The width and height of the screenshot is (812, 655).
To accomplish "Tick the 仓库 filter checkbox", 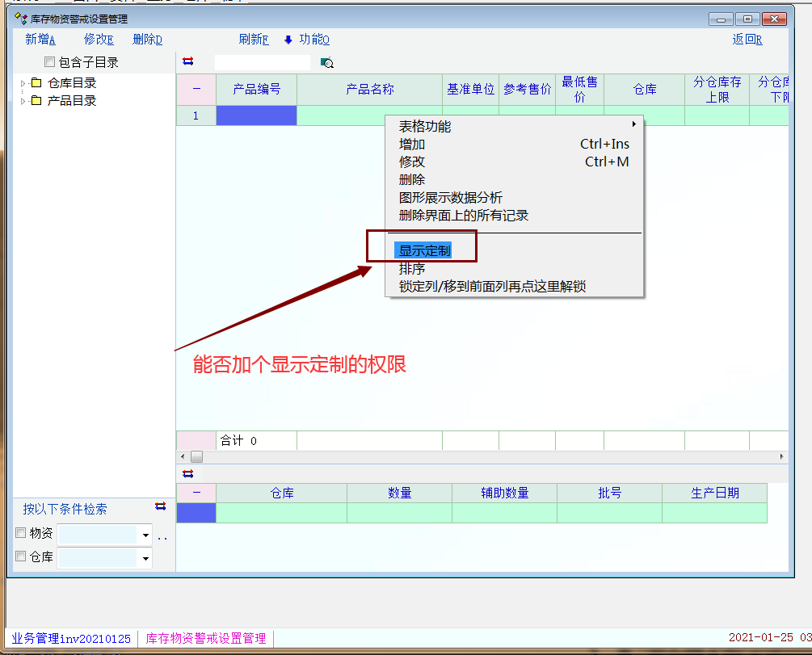I will pyautogui.click(x=21, y=556).
